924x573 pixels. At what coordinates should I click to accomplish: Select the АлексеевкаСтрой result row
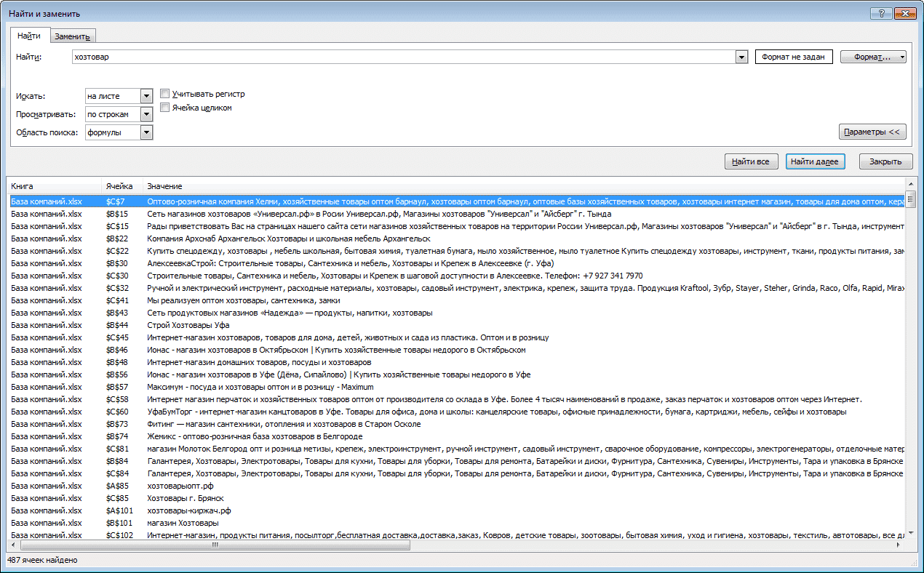click(x=455, y=263)
